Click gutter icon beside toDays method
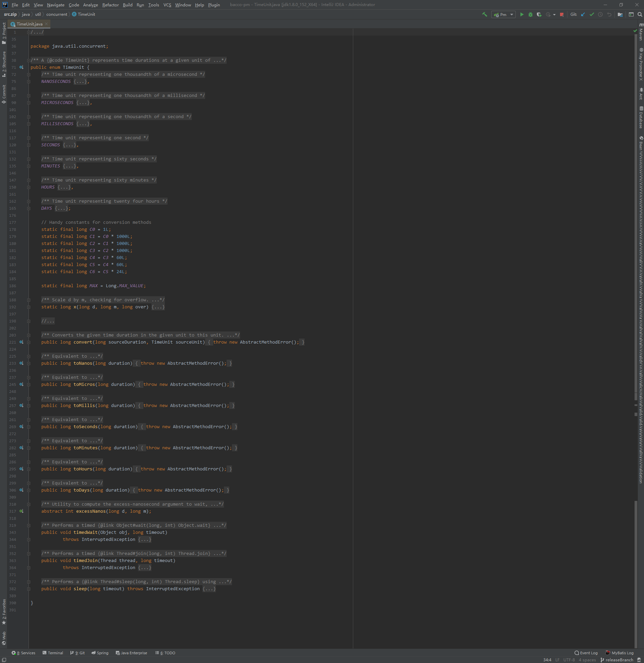This screenshot has height=663, width=644. coord(21,490)
